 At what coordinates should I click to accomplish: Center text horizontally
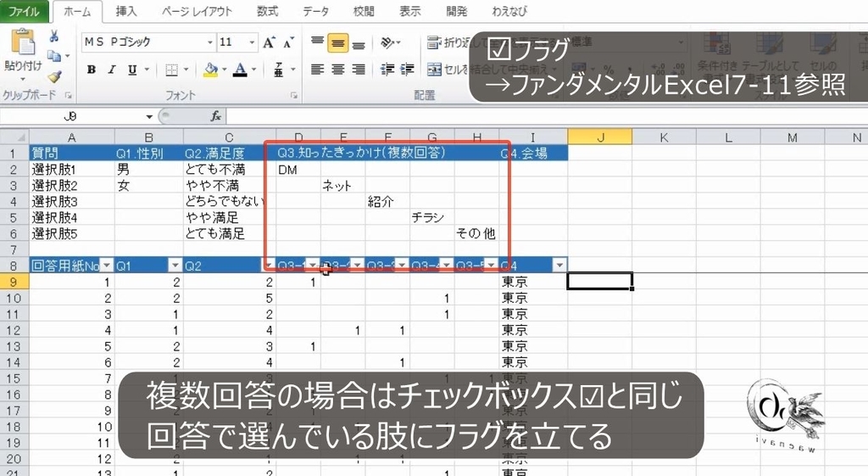[337, 70]
